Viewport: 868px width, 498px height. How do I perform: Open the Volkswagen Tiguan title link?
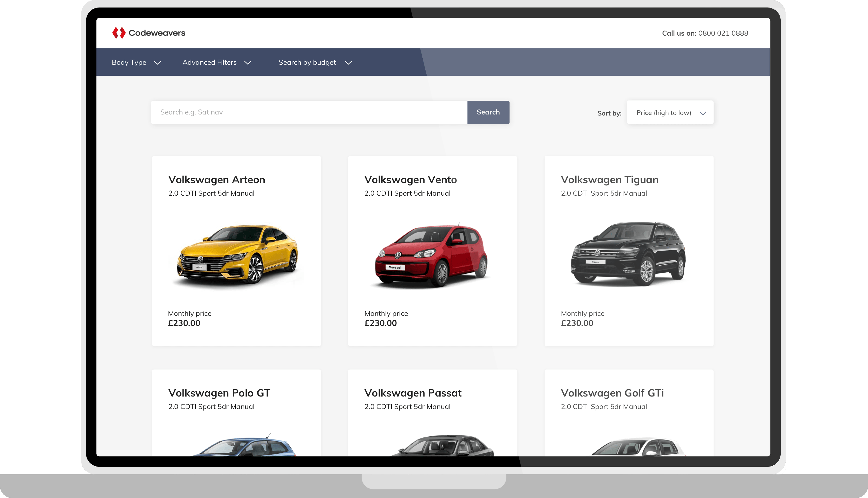click(609, 180)
